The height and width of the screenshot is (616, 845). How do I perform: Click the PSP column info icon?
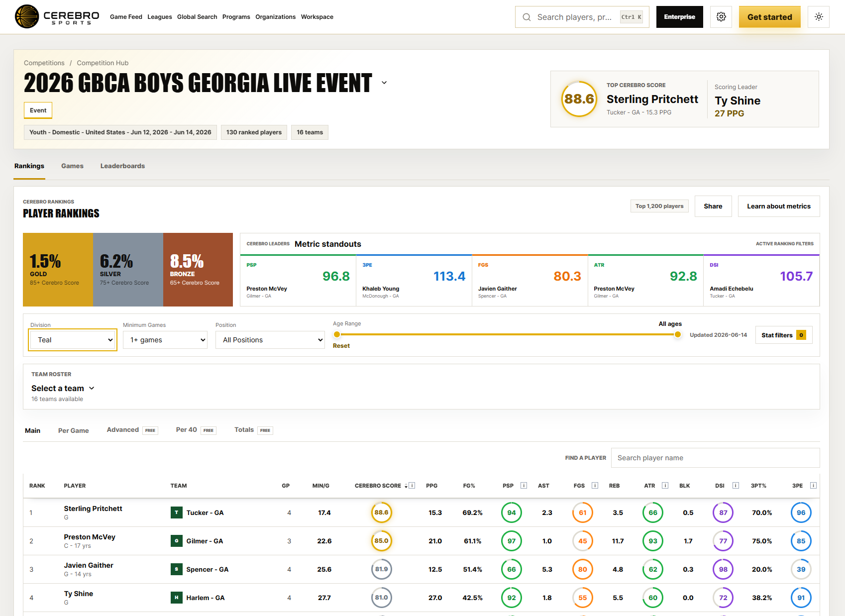[524, 486]
